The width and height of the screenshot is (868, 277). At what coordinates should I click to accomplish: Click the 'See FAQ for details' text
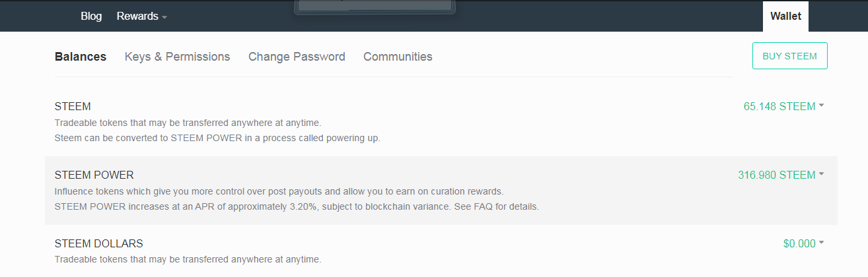point(495,206)
